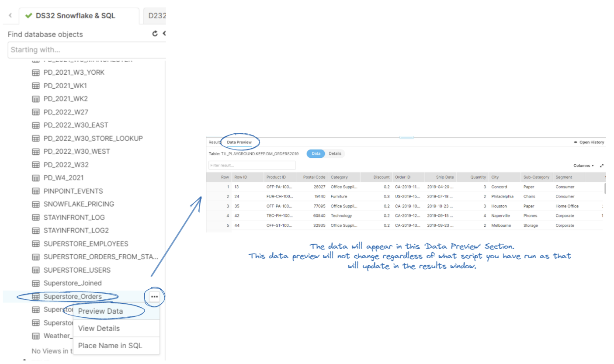Click the Philadelphia city cell
The height and width of the screenshot is (364, 614).
(503, 197)
